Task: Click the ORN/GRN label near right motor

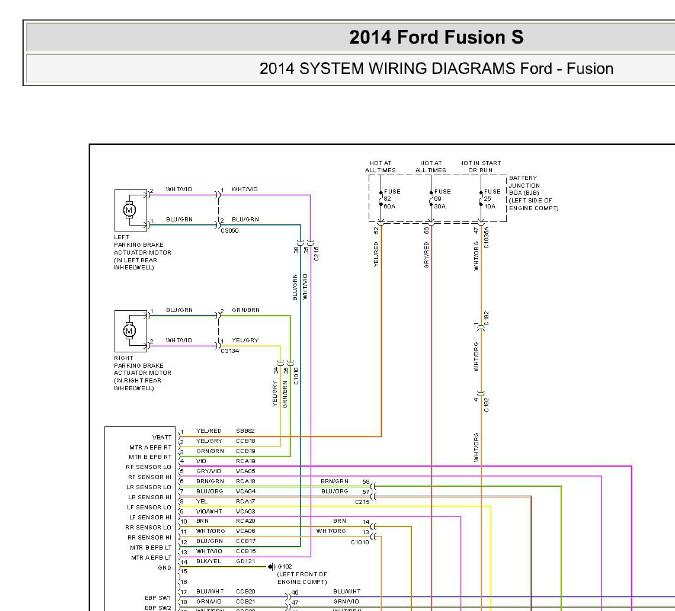Action: click(x=245, y=310)
